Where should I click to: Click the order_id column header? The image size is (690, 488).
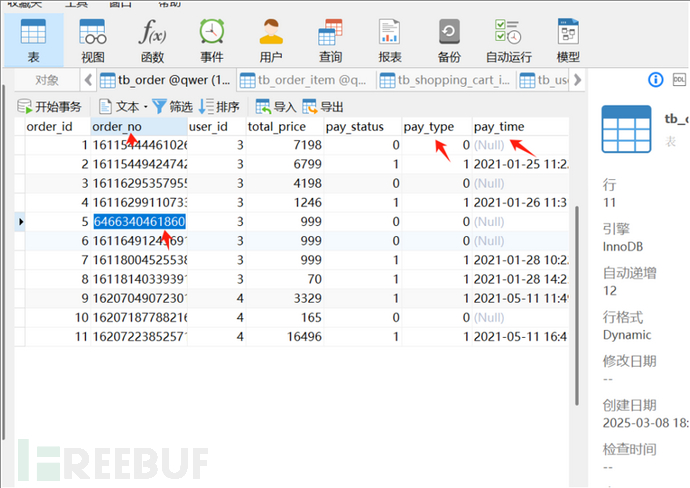[58, 127]
